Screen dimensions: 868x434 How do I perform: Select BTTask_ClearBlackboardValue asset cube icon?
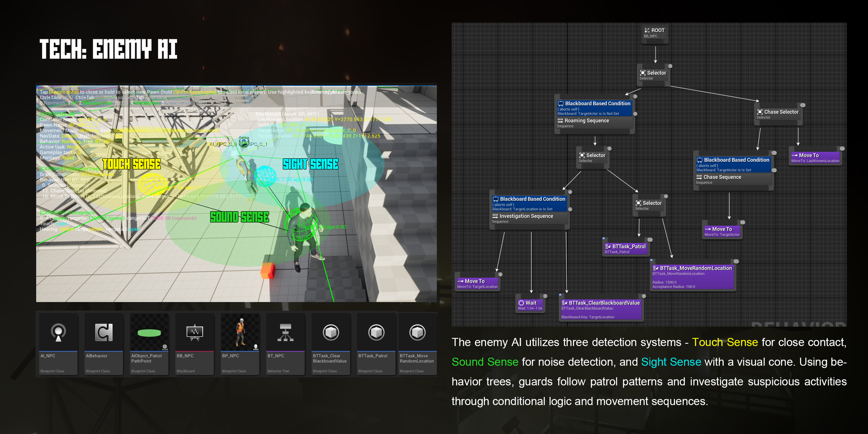[x=331, y=333]
